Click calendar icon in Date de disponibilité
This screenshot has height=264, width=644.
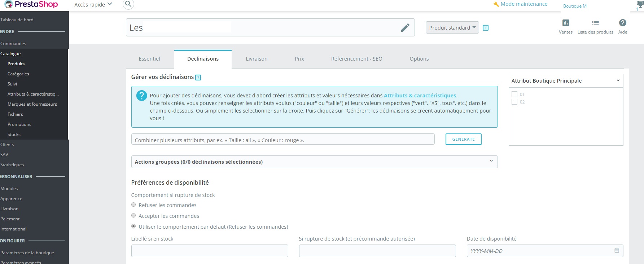click(x=617, y=250)
